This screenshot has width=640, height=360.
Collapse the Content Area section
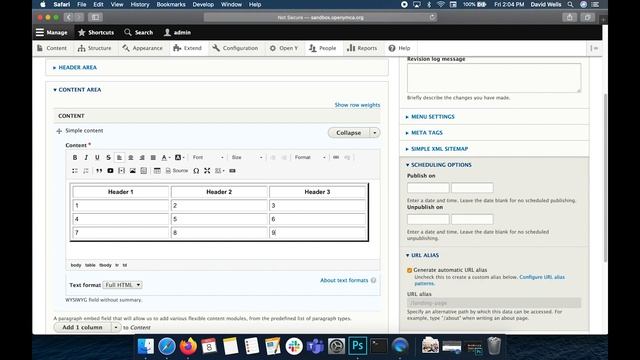coord(79,90)
